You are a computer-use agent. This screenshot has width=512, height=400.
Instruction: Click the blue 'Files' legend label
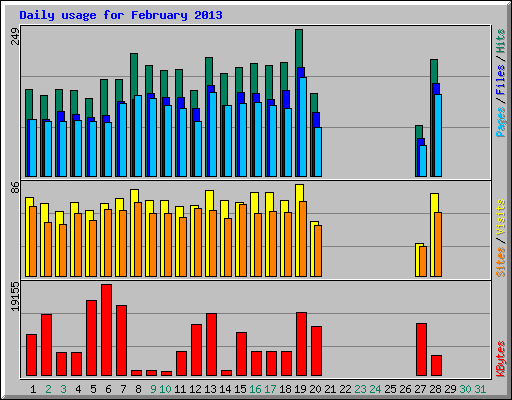click(501, 80)
